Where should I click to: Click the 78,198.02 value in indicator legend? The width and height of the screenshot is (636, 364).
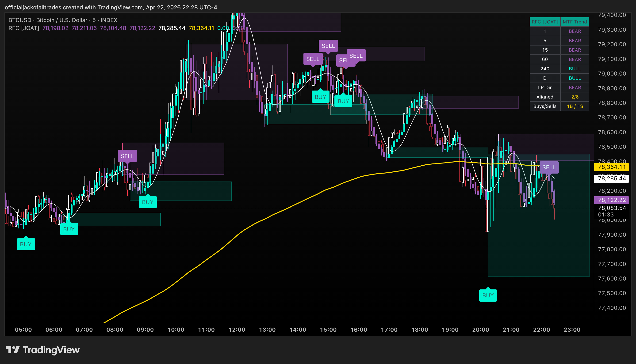(56, 28)
